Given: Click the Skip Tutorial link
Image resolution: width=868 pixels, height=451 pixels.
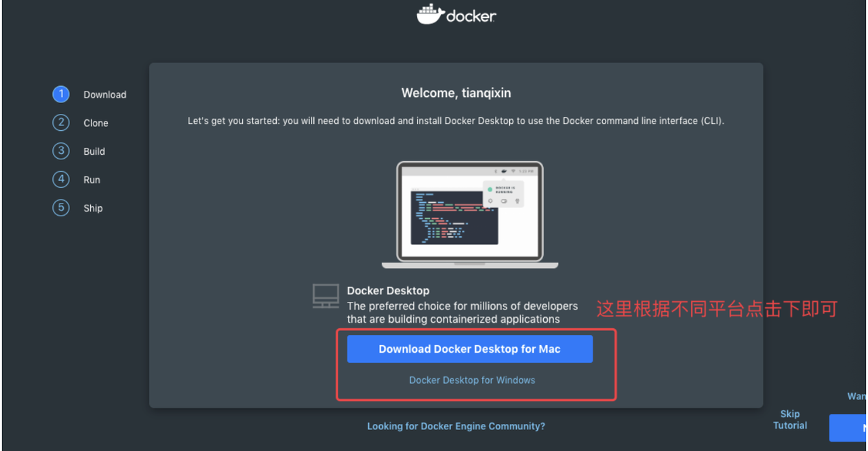Looking at the screenshot, I should click(x=790, y=420).
